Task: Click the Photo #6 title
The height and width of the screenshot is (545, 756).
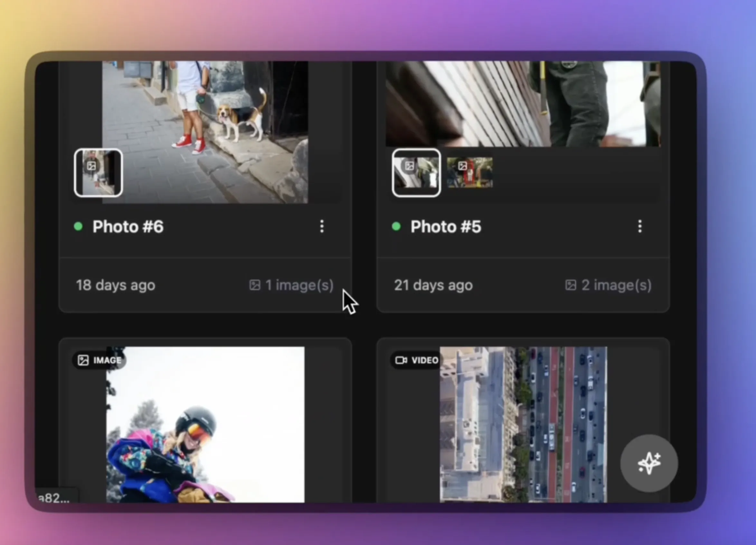Action: pyautogui.click(x=128, y=227)
